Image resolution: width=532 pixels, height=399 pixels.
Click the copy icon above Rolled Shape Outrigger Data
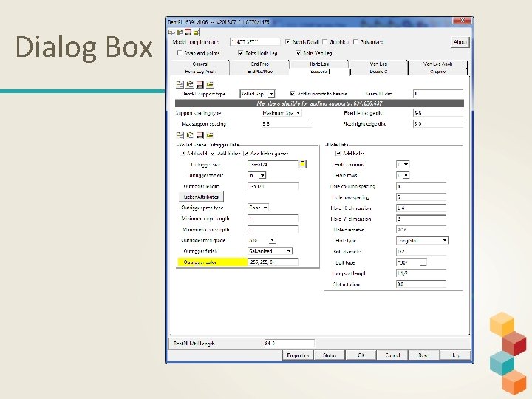[x=180, y=135]
